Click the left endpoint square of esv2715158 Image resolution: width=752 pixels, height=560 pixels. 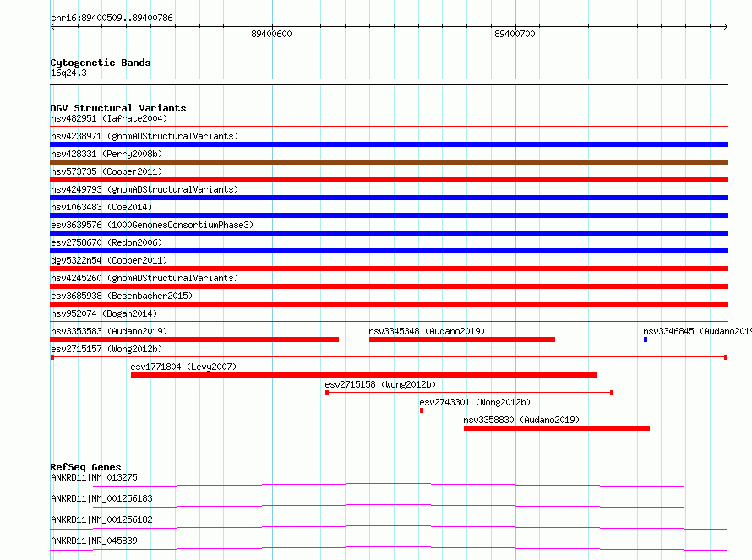[327, 393]
